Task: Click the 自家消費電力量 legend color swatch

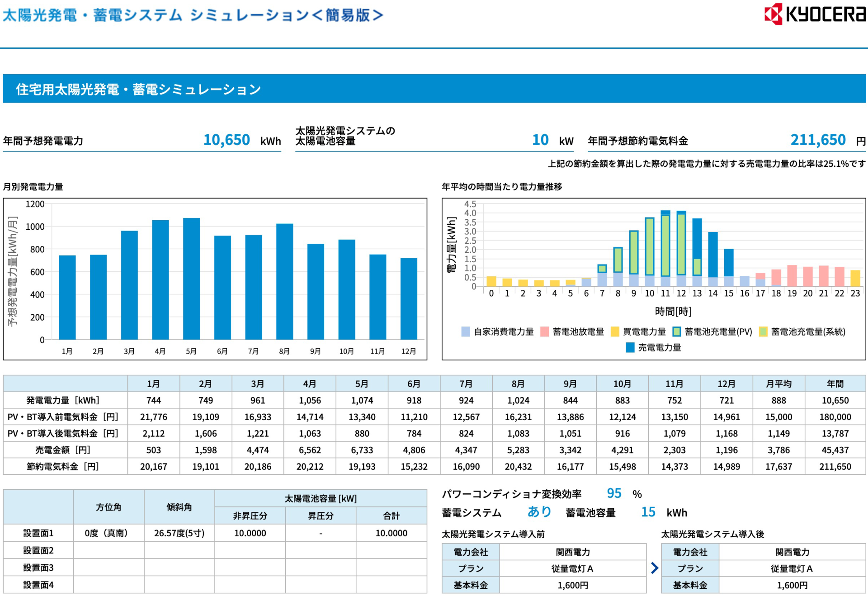Action: (x=466, y=331)
